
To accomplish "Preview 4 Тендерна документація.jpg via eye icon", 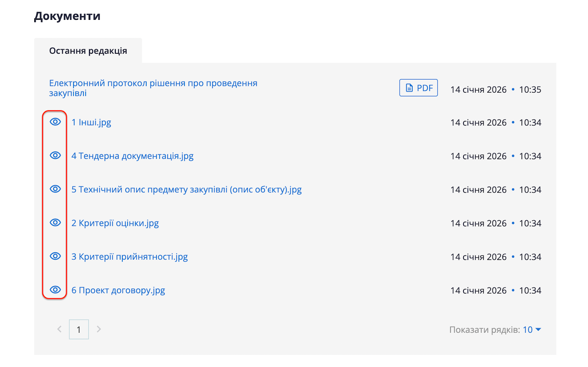I will 55,156.
